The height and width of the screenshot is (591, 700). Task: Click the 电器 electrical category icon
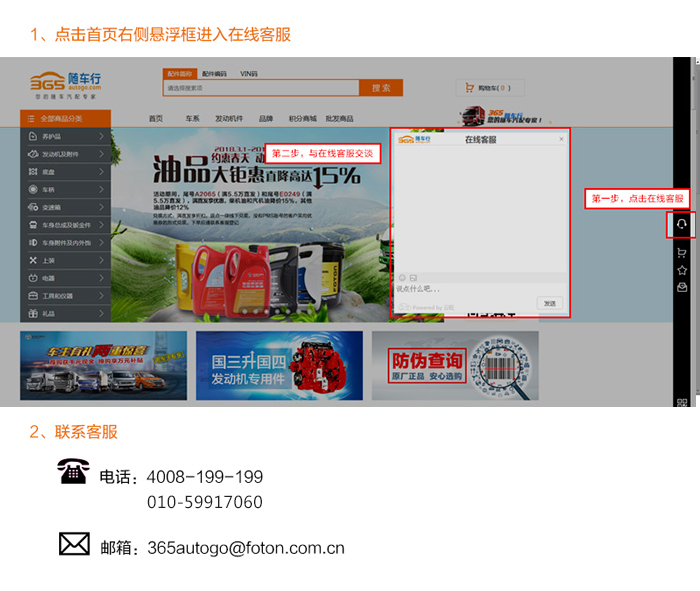33,278
